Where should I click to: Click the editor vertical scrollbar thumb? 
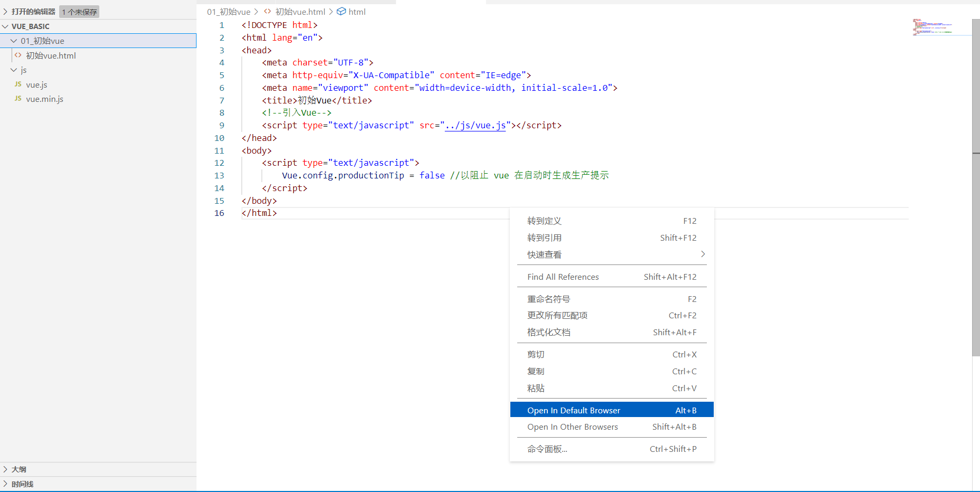(976, 187)
